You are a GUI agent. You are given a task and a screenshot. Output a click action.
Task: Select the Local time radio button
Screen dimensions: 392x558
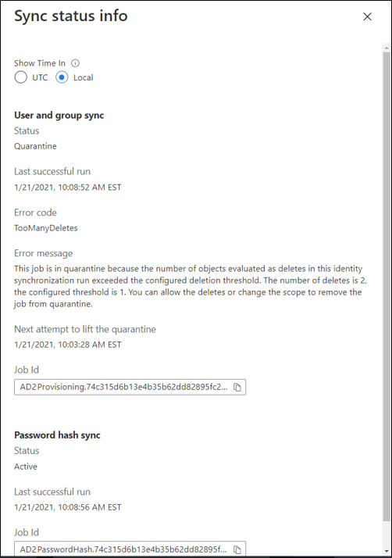[62, 77]
